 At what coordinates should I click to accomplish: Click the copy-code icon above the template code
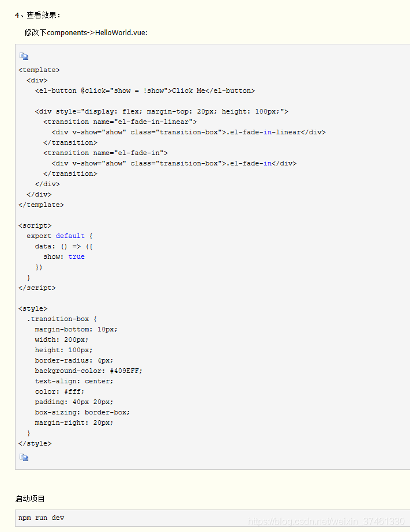pyautogui.click(x=24, y=56)
